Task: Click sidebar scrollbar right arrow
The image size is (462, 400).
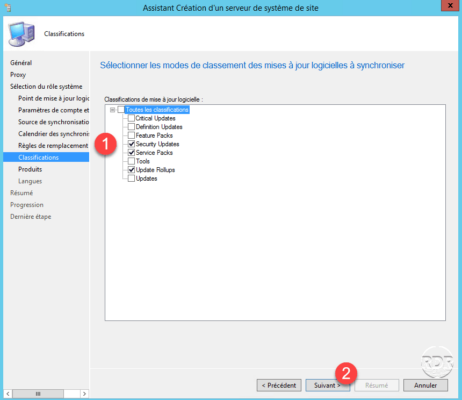Action: pos(84,394)
